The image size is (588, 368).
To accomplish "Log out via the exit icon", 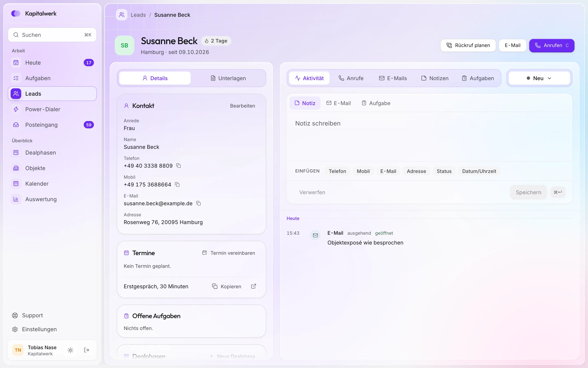I will pos(87,350).
